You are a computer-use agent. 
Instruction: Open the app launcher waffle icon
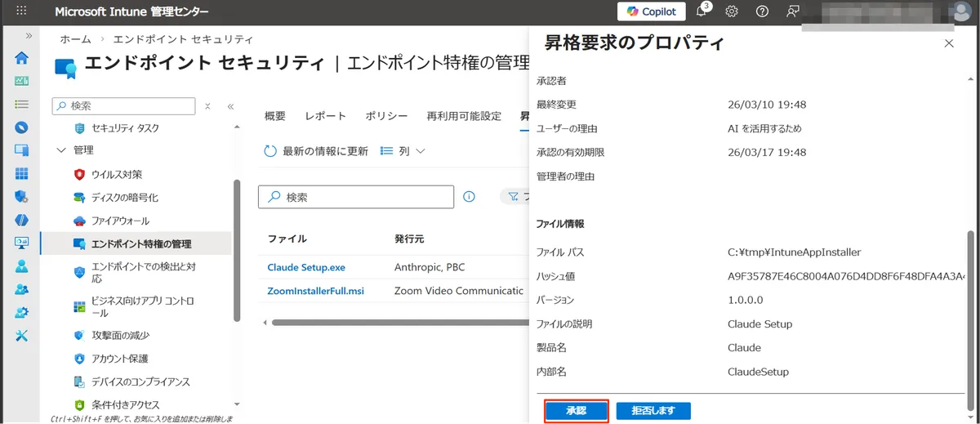22,11
